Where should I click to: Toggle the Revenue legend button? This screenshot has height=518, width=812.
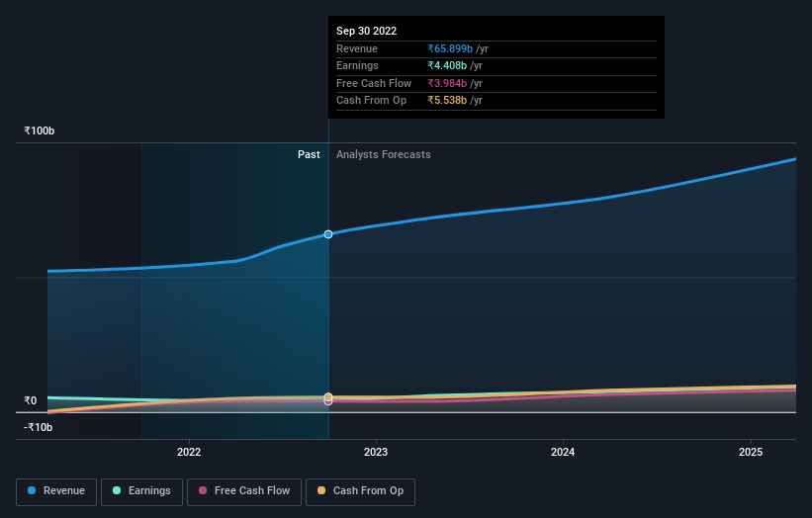pos(56,491)
